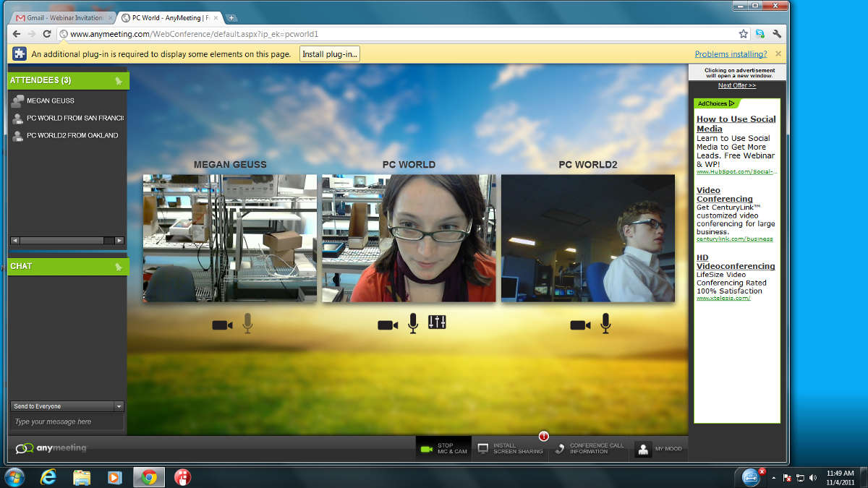868x488 pixels.
Task: Mute PC World's microphone icon
Action: click(413, 323)
